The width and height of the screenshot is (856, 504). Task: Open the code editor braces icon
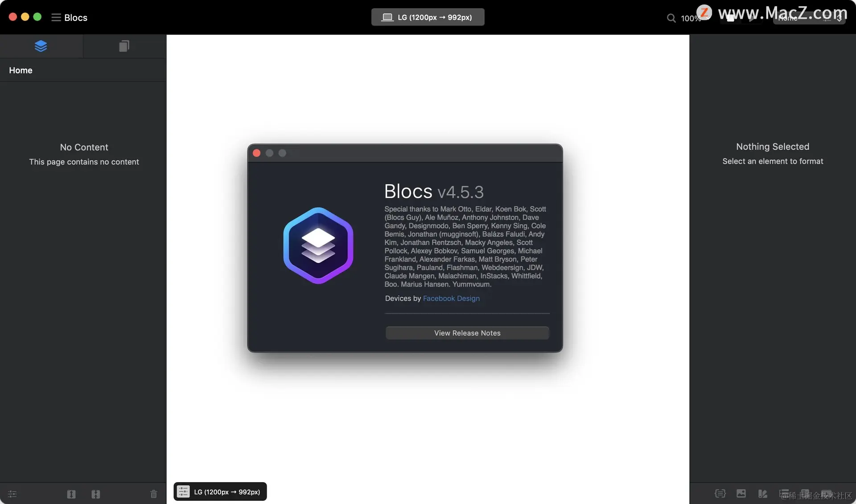(x=720, y=493)
